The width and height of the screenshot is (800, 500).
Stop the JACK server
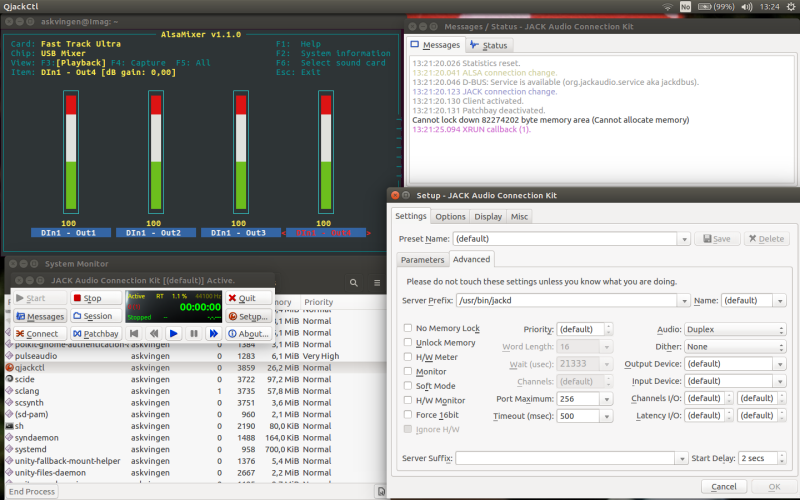[96, 298]
